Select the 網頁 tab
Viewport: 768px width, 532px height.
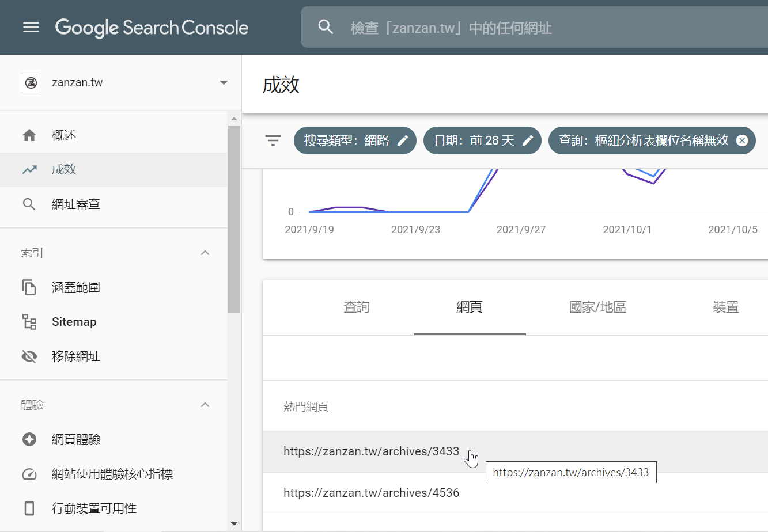470,307
